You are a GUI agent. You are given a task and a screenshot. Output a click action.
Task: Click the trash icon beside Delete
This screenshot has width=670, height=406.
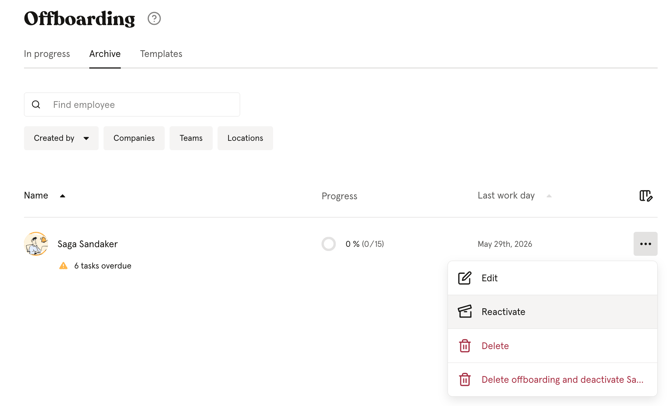pos(465,346)
